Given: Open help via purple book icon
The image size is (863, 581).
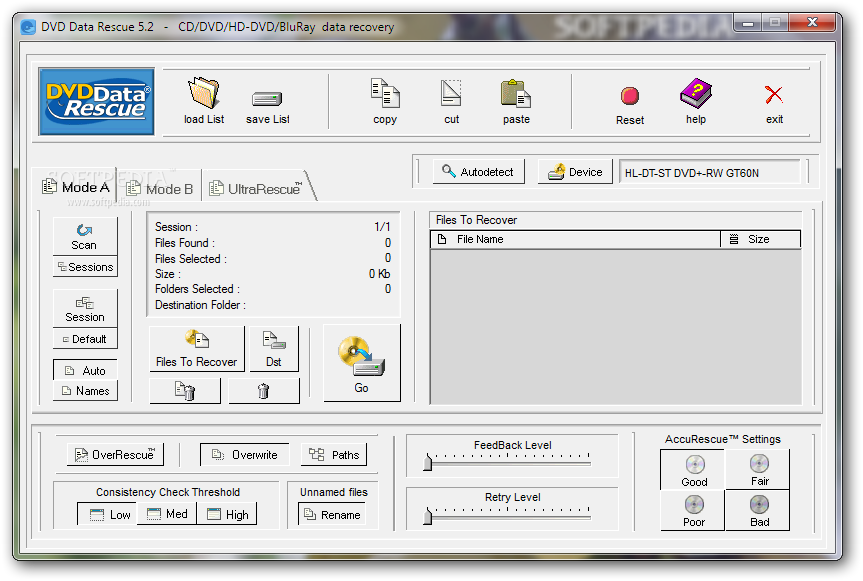Looking at the screenshot, I should point(696,92).
